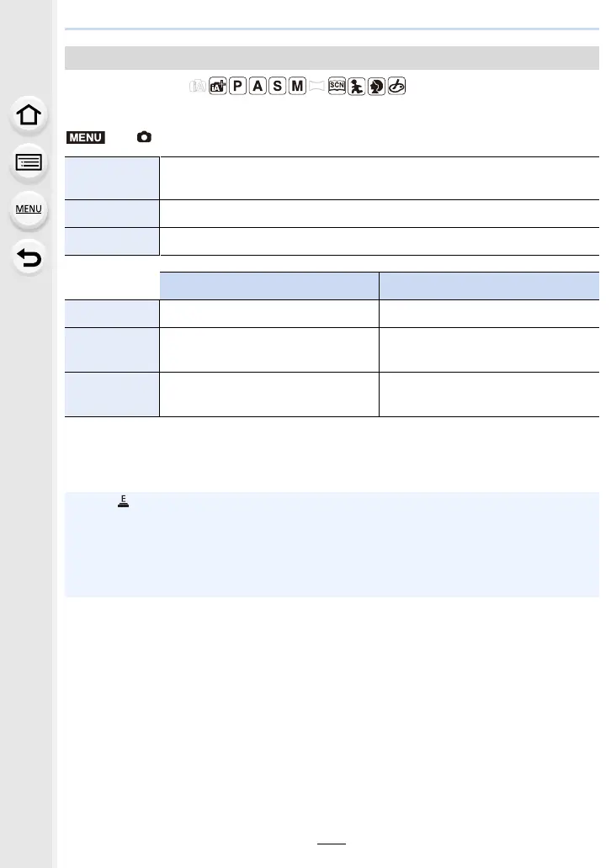The height and width of the screenshot is (868, 611).
Task: Click the gray section header bar
Action: click(332, 58)
